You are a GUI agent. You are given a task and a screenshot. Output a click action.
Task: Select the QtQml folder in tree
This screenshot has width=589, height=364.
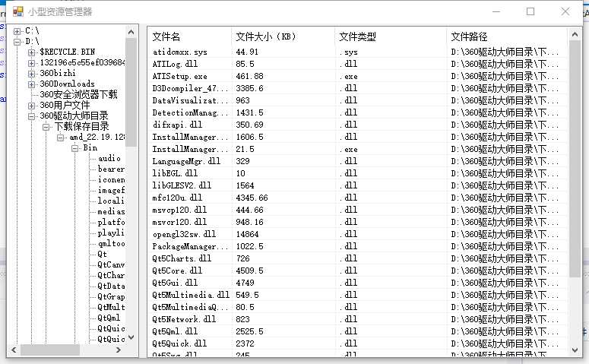109,318
